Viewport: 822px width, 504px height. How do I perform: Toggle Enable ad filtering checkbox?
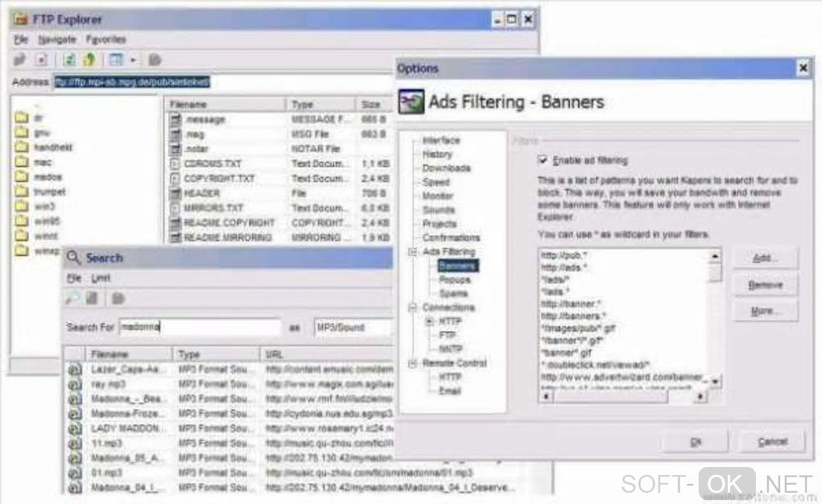pos(542,159)
